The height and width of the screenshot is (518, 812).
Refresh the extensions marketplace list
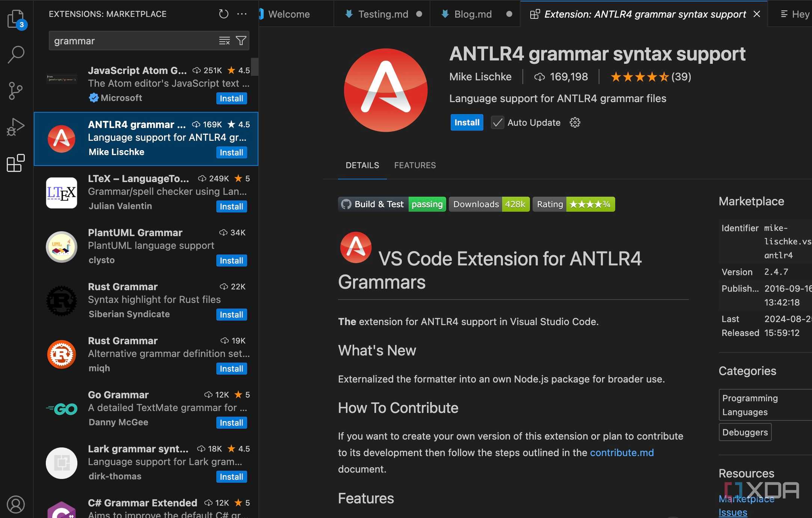coord(224,14)
